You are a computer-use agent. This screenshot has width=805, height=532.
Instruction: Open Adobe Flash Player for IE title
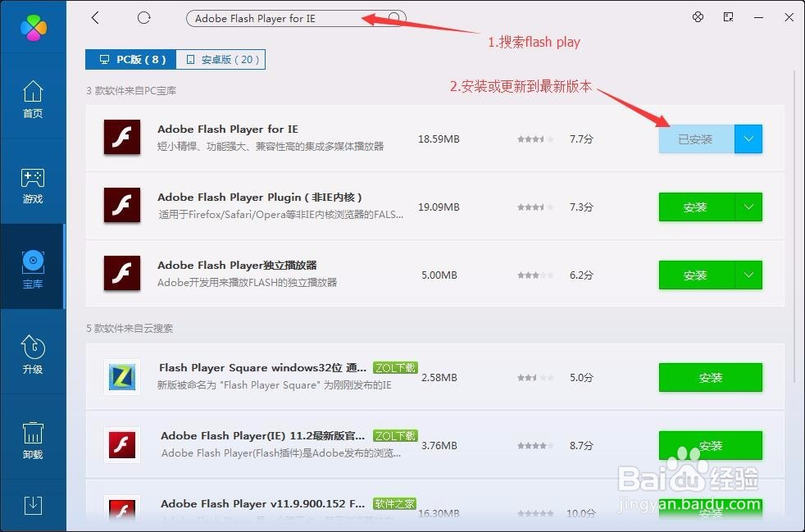pos(227,130)
